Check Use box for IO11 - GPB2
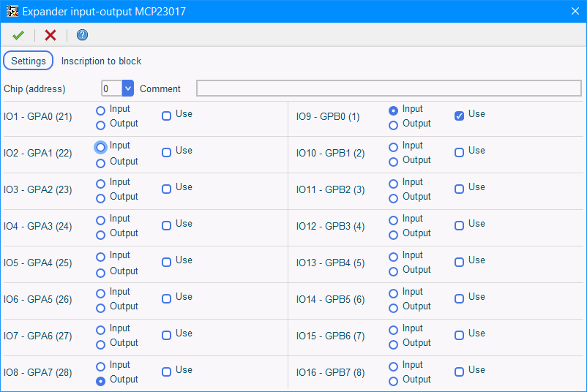Screen dimensions: 587x392 (460, 189)
